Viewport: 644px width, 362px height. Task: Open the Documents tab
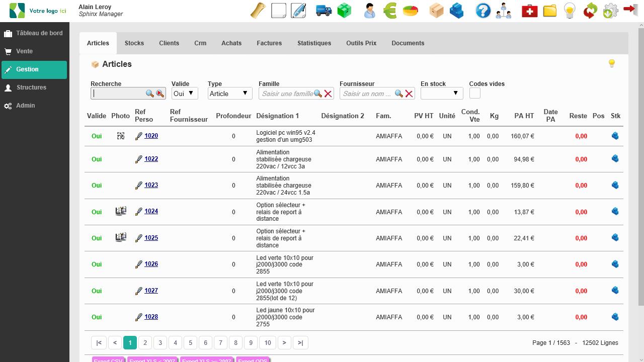point(408,43)
